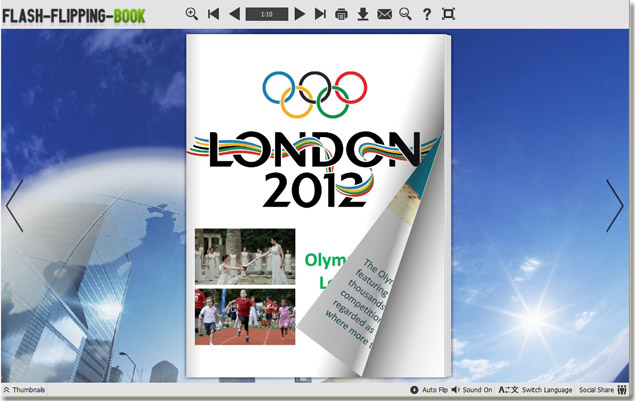Image resolution: width=635 pixels, height=401 pixels.
Task: Flip to previous page with left side arrow
Action: pyautogui.click(x=15, y=206)
